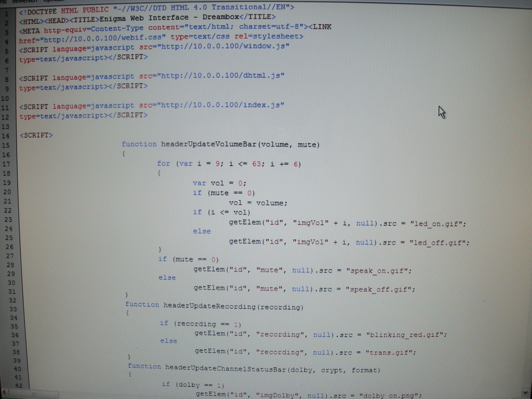Click the horizontal scrollbar left arrow
The width and height of the screenshot is (532, 399).
coord(5,392)
